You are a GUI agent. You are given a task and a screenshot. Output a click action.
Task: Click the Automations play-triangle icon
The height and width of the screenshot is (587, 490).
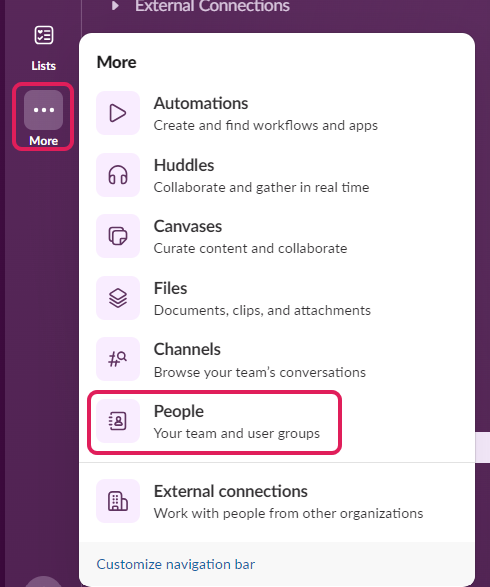tap(118, 113)
